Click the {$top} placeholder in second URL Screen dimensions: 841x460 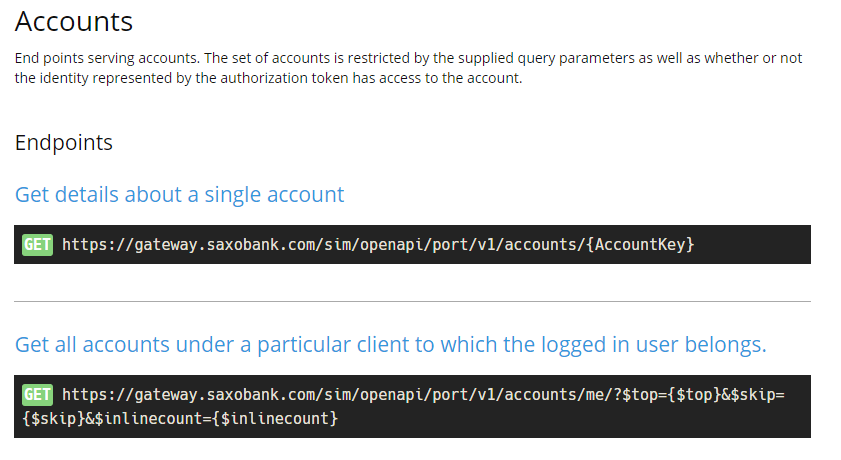[689, 395]
